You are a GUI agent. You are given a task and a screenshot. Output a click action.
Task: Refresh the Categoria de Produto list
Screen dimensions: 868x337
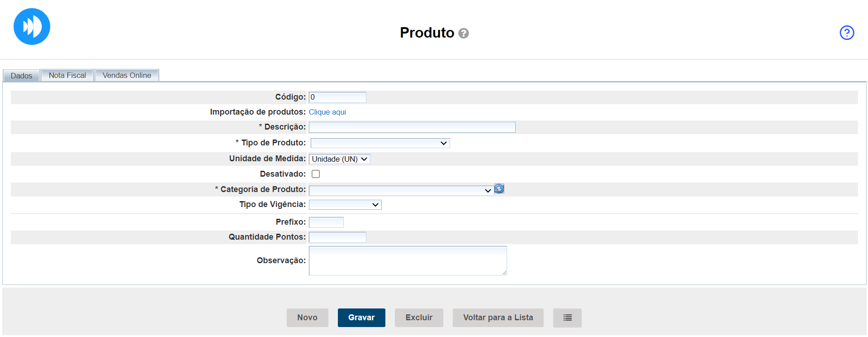(499, 189)
